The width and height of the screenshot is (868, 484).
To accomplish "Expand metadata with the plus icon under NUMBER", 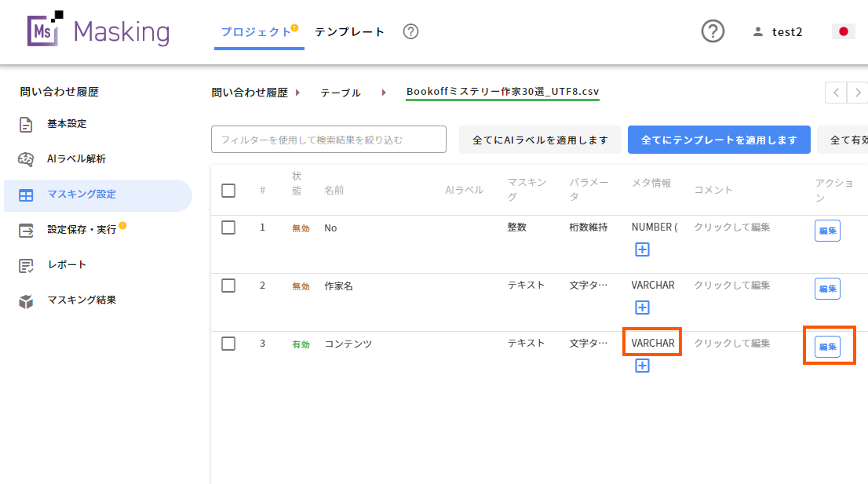I will [642, 249].
